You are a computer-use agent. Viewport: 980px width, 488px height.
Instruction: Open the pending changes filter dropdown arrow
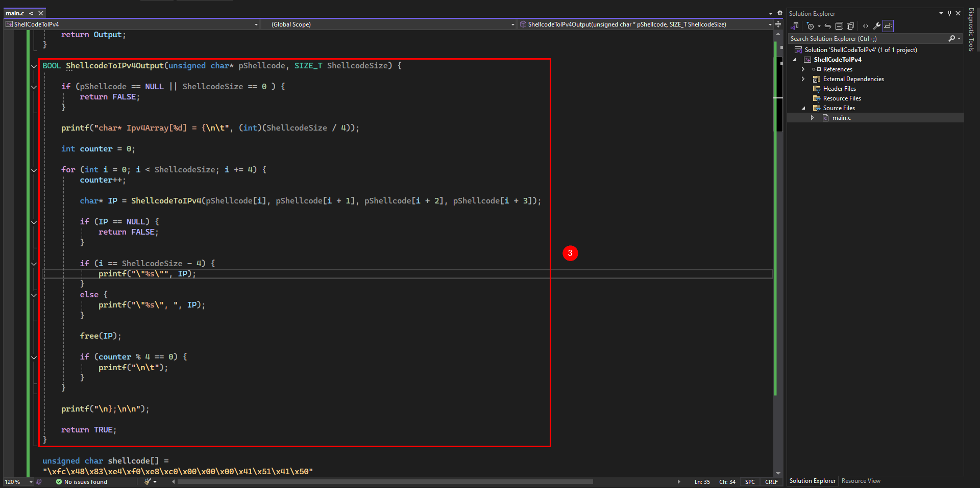[819, 26]
